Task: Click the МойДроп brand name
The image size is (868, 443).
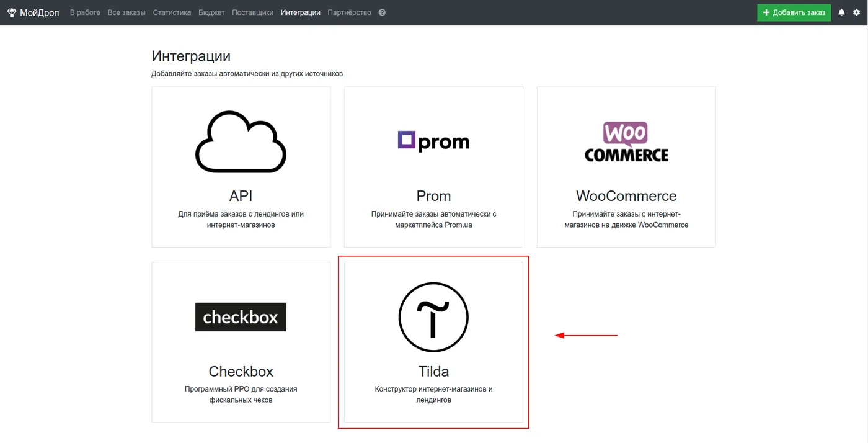Action: [40, 12]
